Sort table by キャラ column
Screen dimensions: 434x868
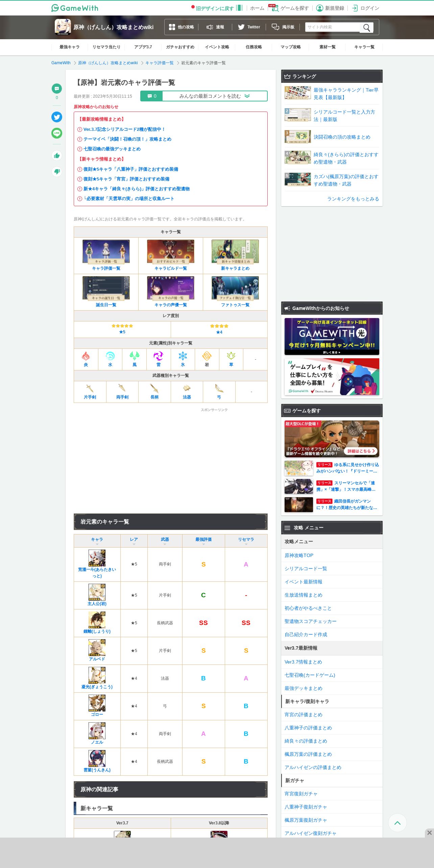click(97, 540)
